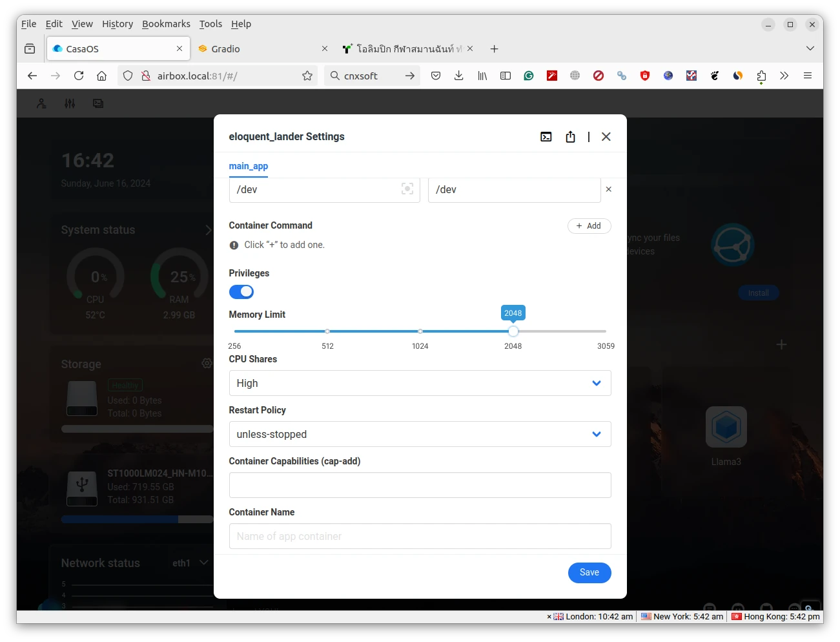Viewport: 840px width, 642px height.
Task: Open the Llama3 app icon on dashboard
Action: 726,427
